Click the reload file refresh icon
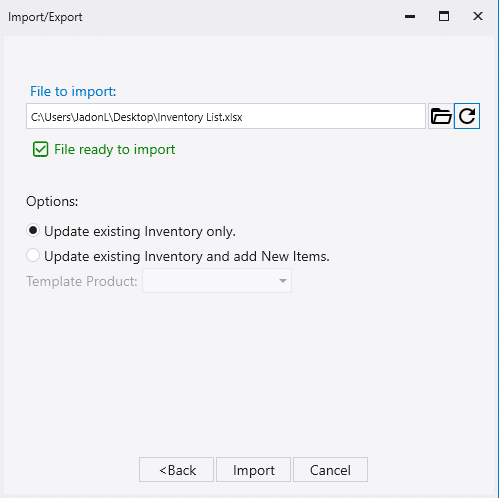Image resolution: width=499 pixels, height=498 pixels. click(467, 116)
